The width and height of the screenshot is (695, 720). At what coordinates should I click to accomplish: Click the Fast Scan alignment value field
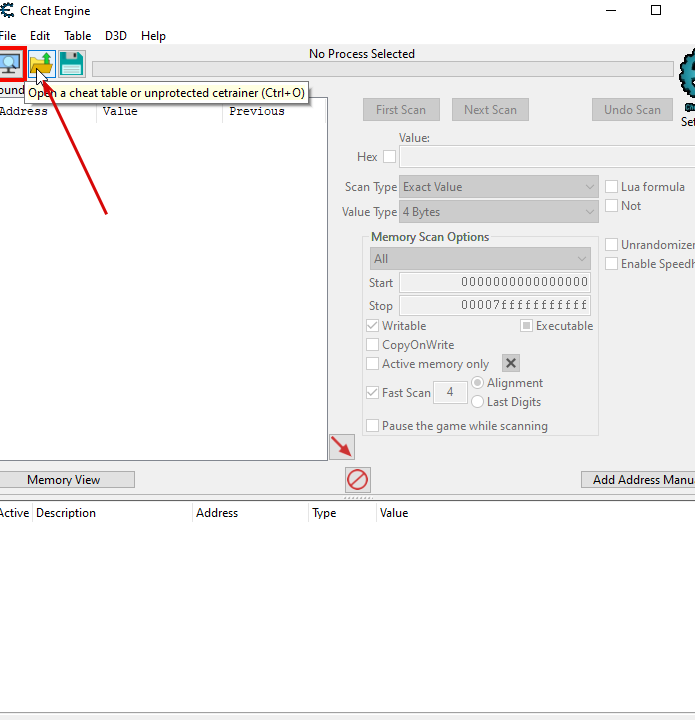click(x=450, y=393)
